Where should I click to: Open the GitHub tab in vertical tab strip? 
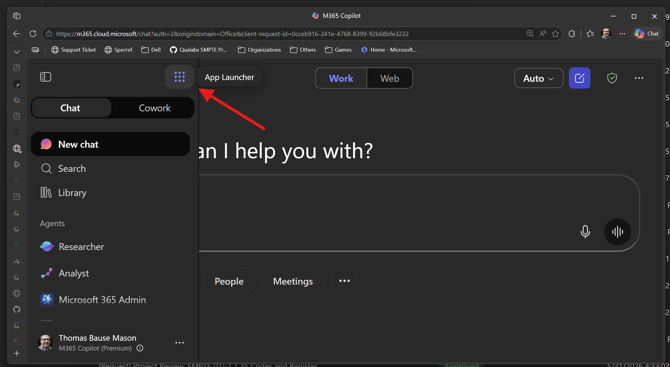coord(17,309)
